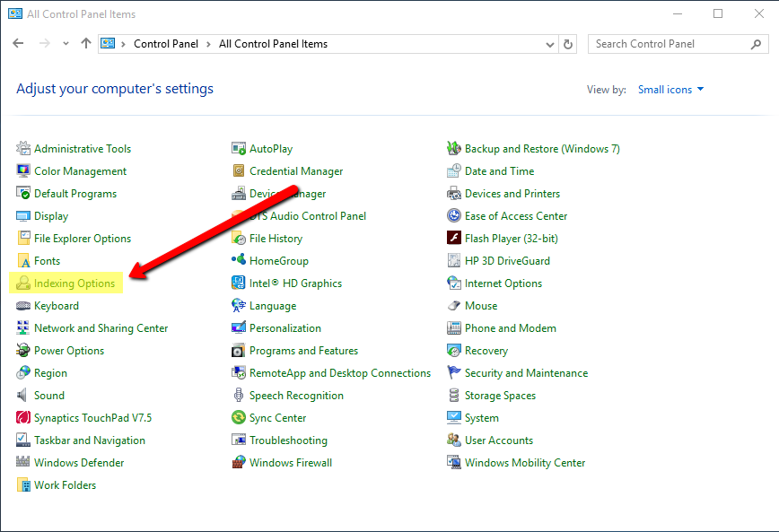
Task: Click the AutoPlay icon
Action: click(x=239, y=148)
